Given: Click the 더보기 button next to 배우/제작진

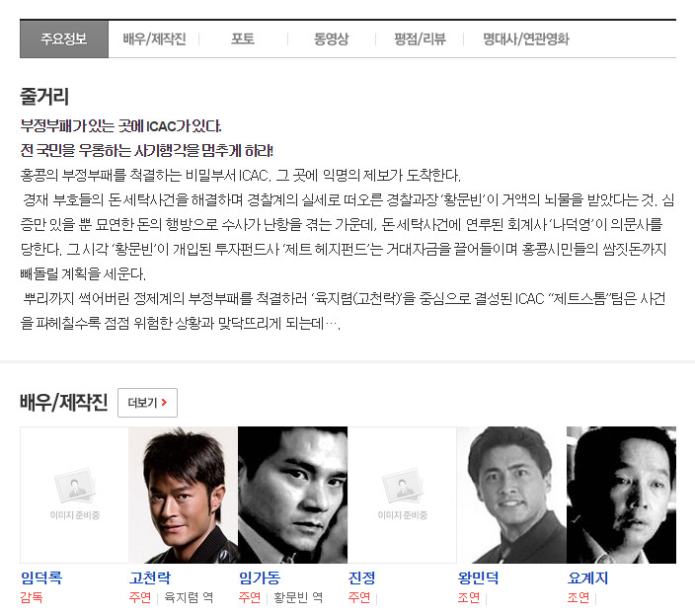Looking at the screenshot, I should (x=148, y=403).
